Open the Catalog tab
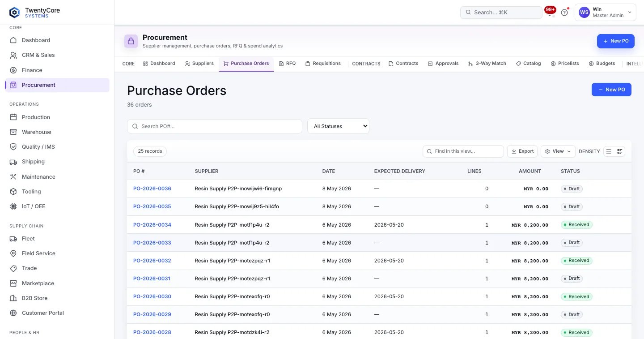Screen dimensions: 644x339 pyautogui.click(x=528, y=64)
